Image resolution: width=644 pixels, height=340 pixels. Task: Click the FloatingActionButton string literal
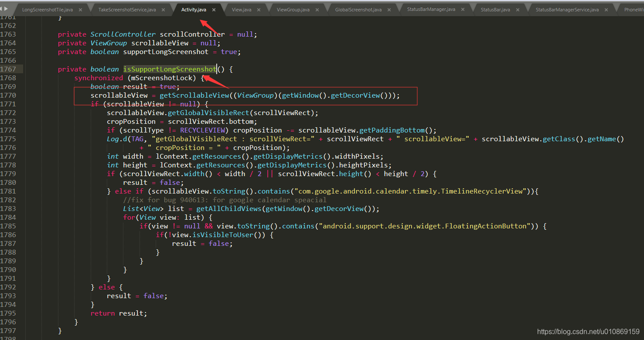tap(424, 226)
